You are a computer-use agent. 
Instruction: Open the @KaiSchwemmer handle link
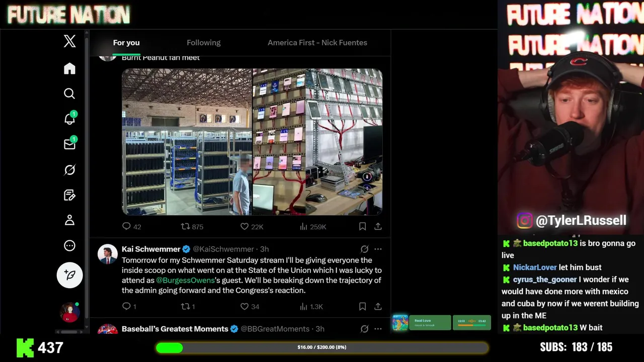(223, 249)
